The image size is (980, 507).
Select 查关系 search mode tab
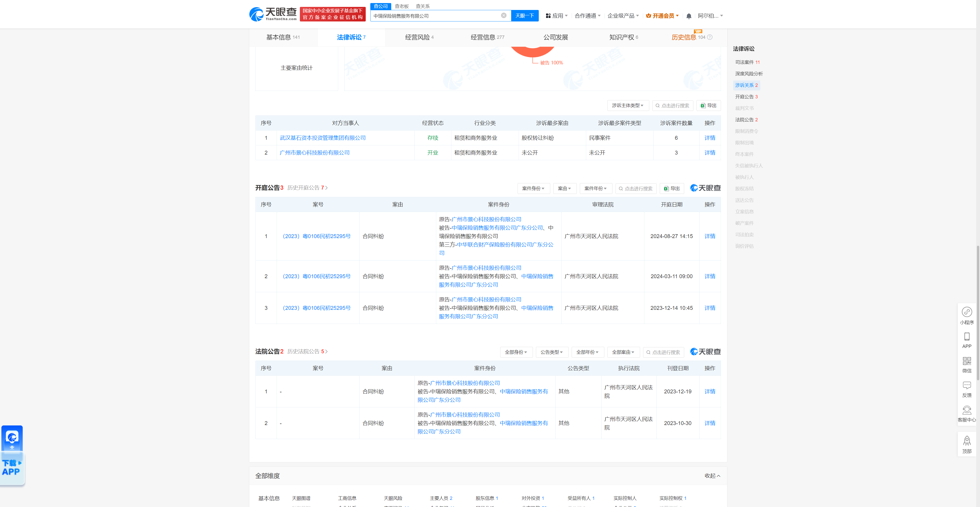[x=422, y=6]
